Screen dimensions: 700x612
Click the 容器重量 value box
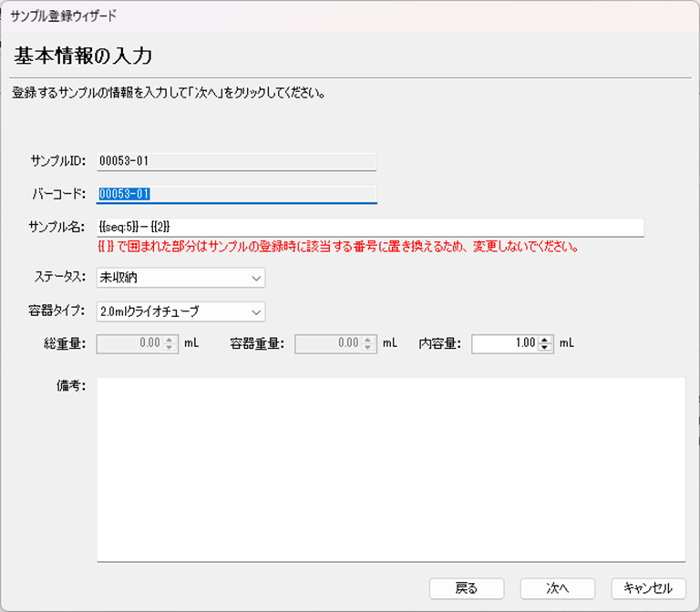point(326,343)
